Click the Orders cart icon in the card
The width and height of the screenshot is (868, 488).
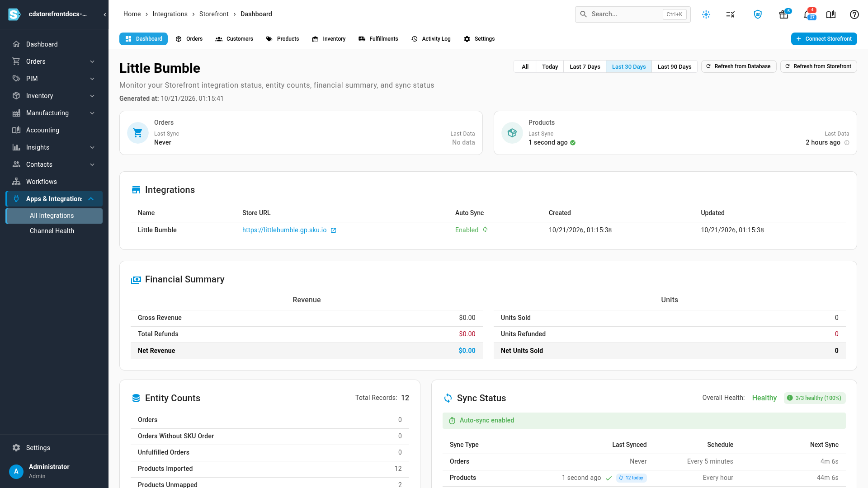138,133
